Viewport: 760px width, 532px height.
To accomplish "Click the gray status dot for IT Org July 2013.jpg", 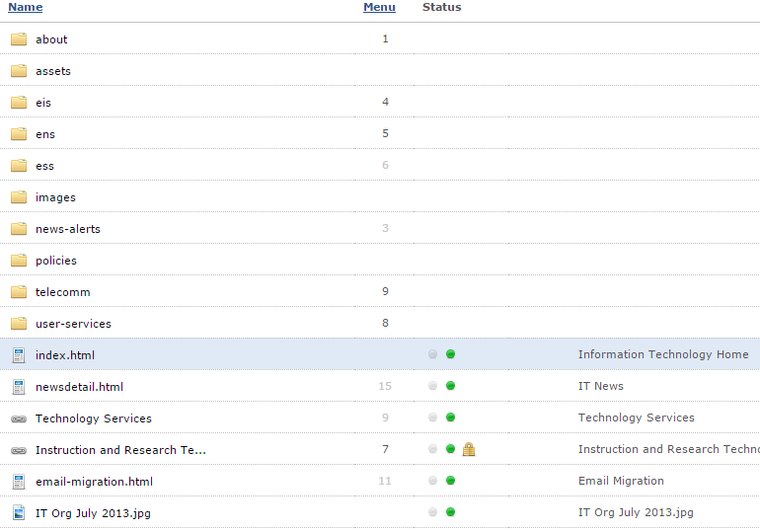I will 433,512.
